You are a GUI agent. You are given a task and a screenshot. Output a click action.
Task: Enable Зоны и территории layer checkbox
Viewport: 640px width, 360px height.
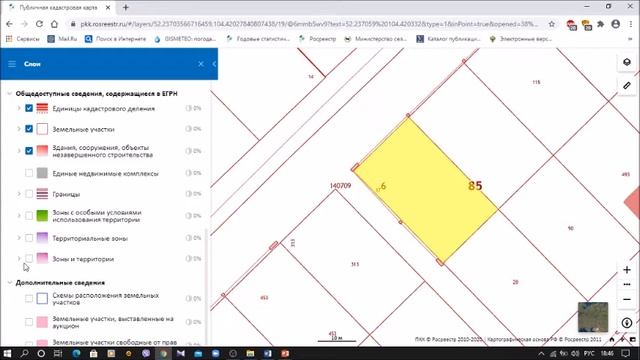29,258
